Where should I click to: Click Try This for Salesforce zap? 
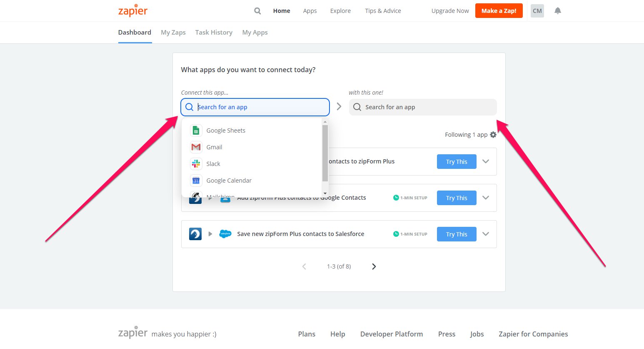tap(457, 234)
